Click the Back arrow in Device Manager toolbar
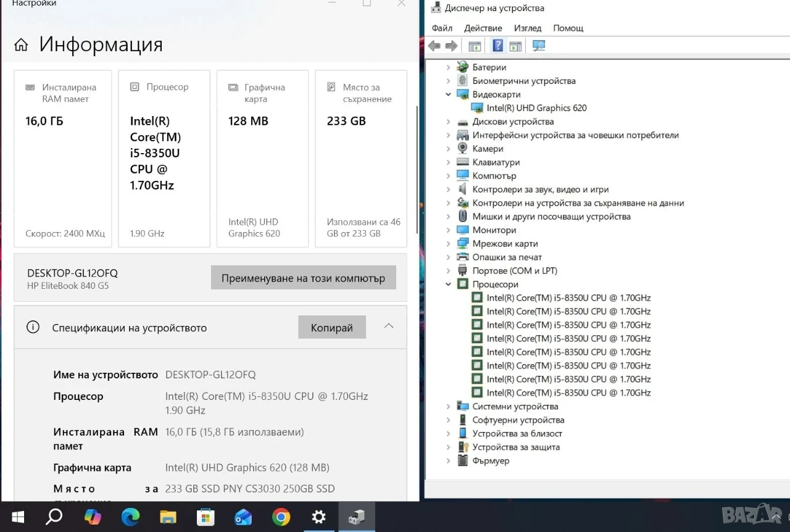The width and height of the screenshot is (790, 532). point(434,46)
